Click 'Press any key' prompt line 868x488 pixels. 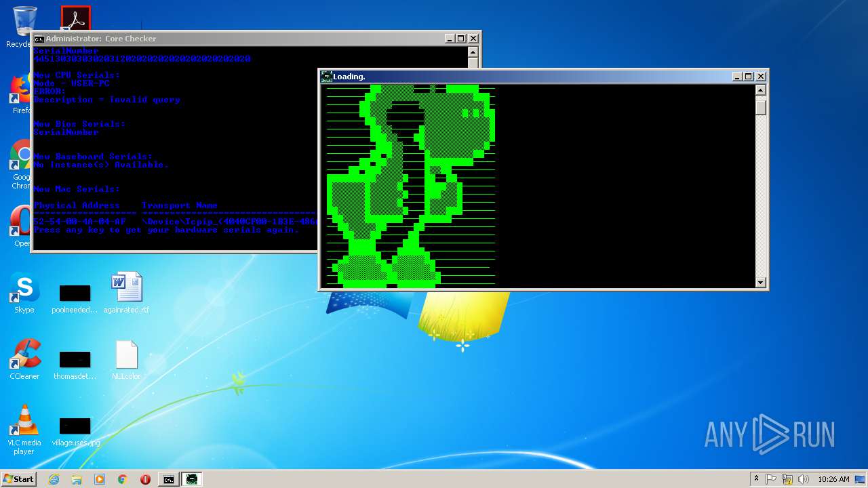point(166,230)
